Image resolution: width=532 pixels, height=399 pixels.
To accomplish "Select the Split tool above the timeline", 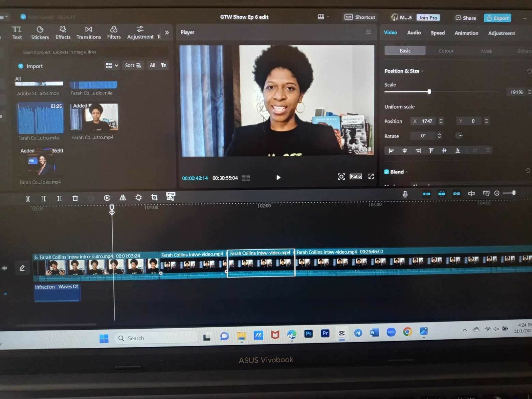I will click(28, 198).
